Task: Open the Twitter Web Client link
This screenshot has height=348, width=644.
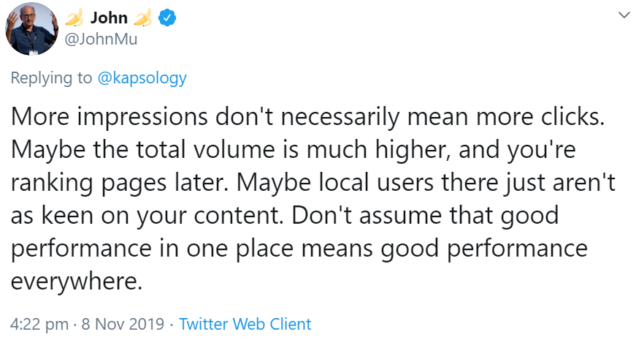Action: [245, 324]
